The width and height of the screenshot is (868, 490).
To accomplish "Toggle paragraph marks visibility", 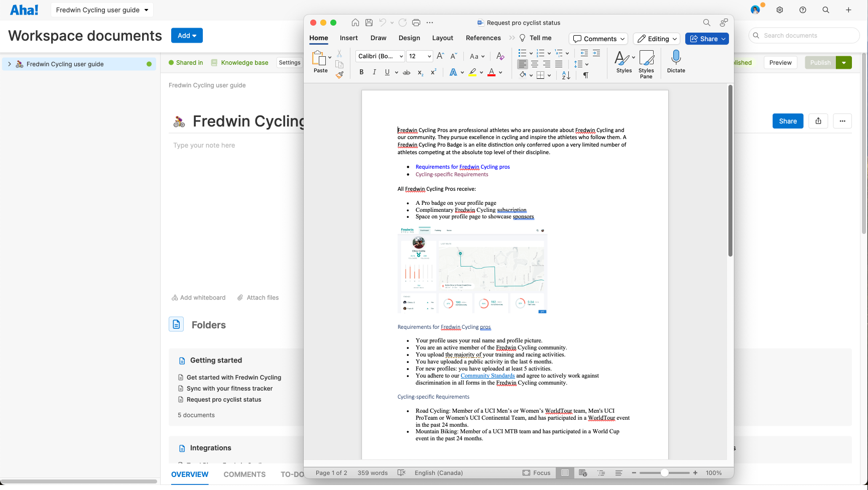I will pyautogui.click(x=585, y=75).
